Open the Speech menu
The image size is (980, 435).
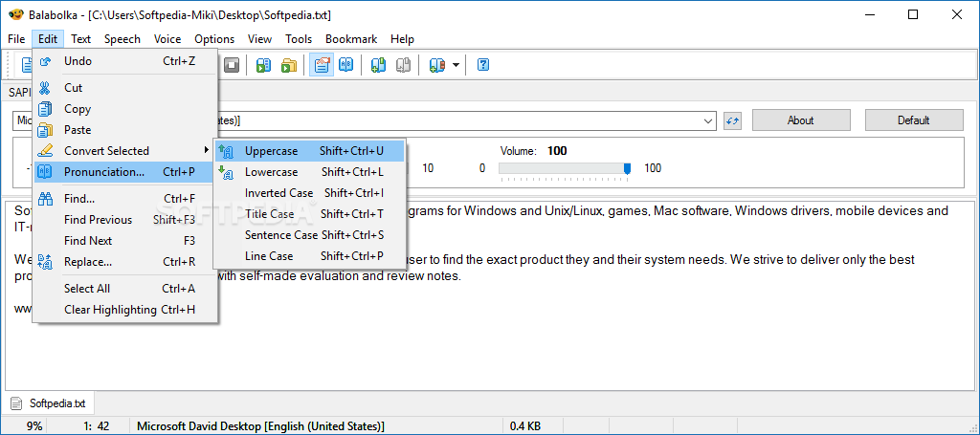click(x=122, y=38)
